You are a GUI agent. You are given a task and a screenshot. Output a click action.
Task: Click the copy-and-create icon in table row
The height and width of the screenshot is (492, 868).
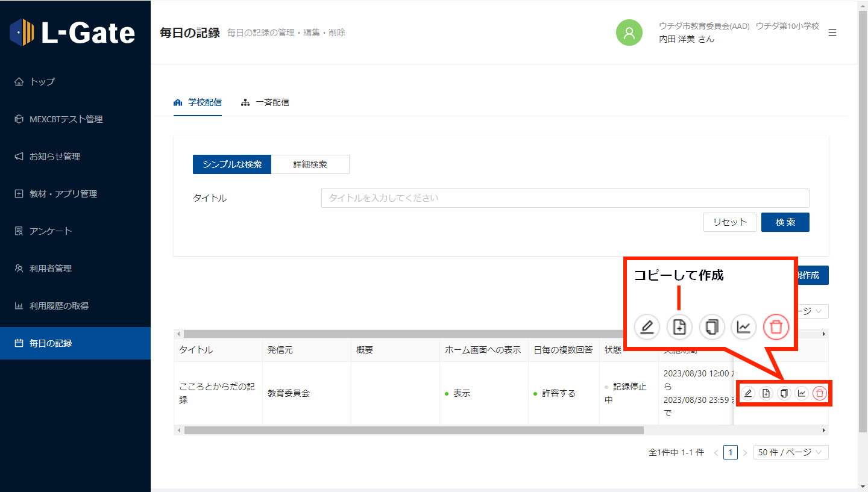tap(766, 394)
